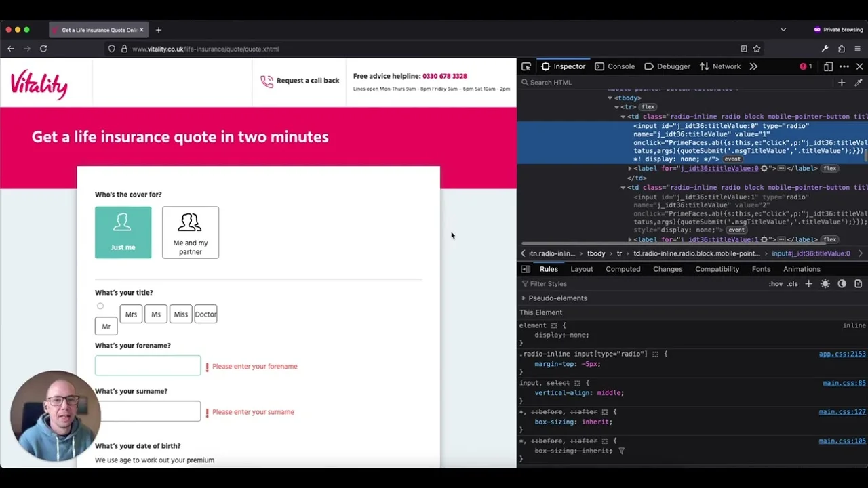Viewport: 868px width, 488px height.
Task: Switch to the Console tab
Action: tap(614, 66)
